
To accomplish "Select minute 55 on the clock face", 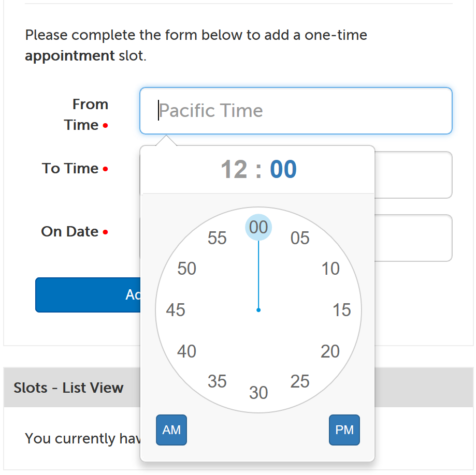I will [217, 238].
